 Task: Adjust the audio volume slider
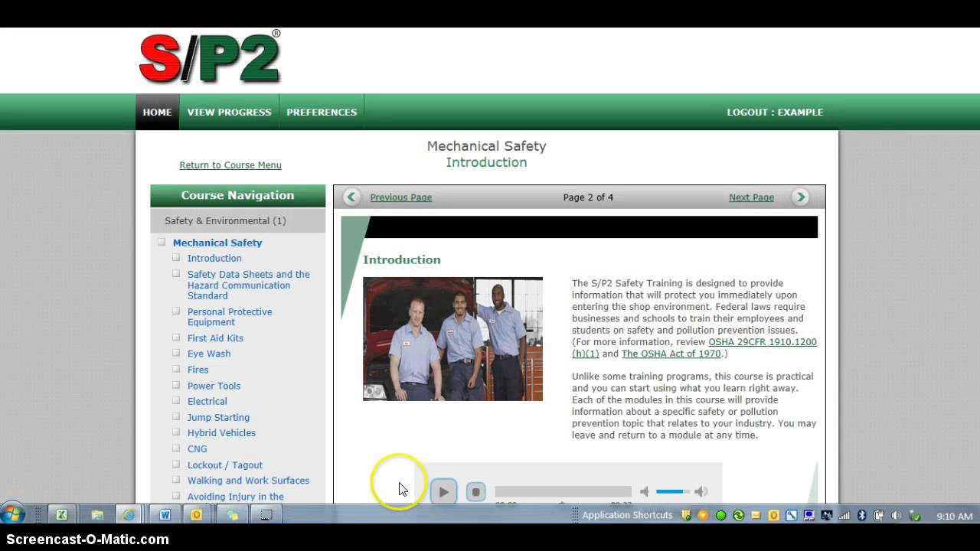(673, 491)
